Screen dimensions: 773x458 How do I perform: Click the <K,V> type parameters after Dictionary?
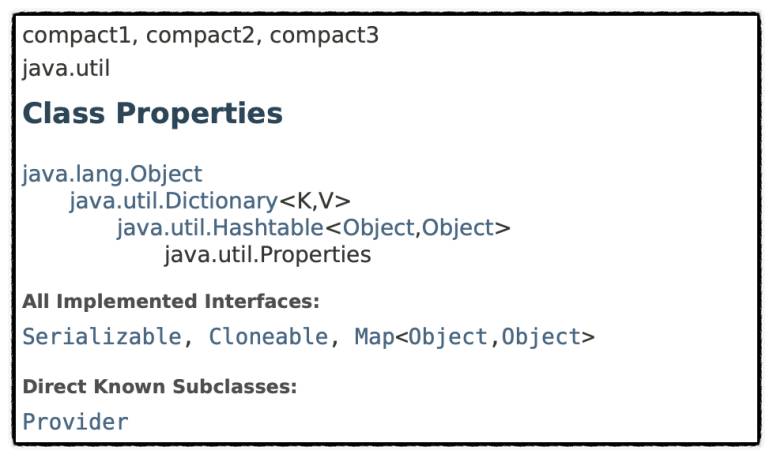(315, 201)
